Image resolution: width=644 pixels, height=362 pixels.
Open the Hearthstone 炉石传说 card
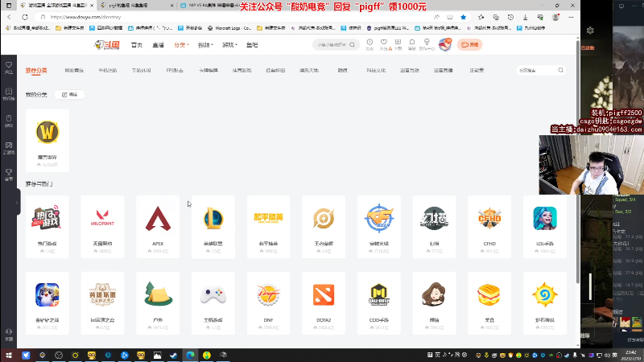545,303
